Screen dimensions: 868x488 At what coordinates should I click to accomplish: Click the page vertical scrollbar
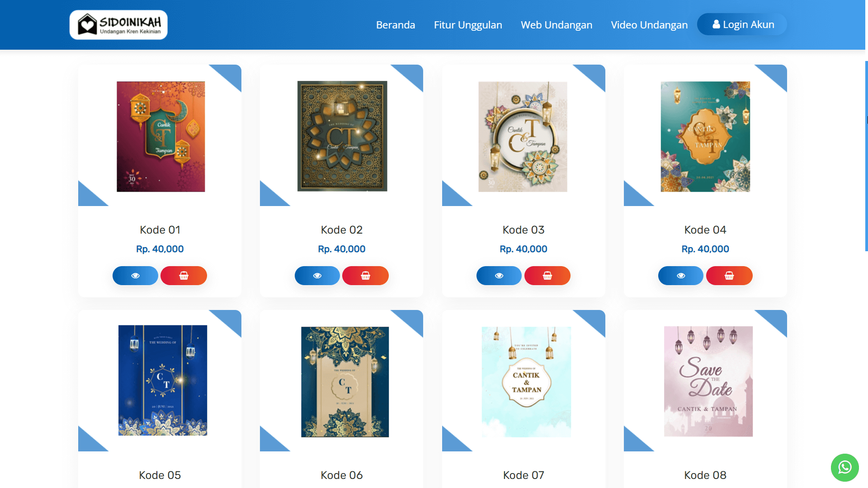coord(866,156)
